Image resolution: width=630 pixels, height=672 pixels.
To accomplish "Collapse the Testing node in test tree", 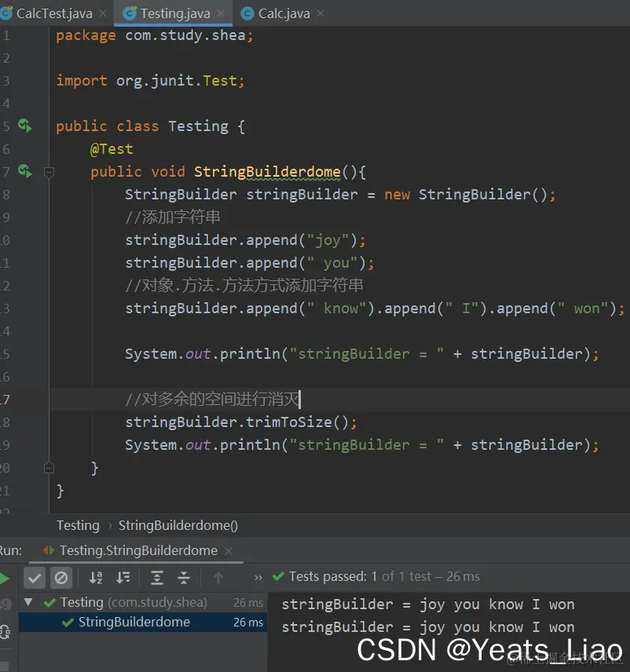I will [28, 601].
